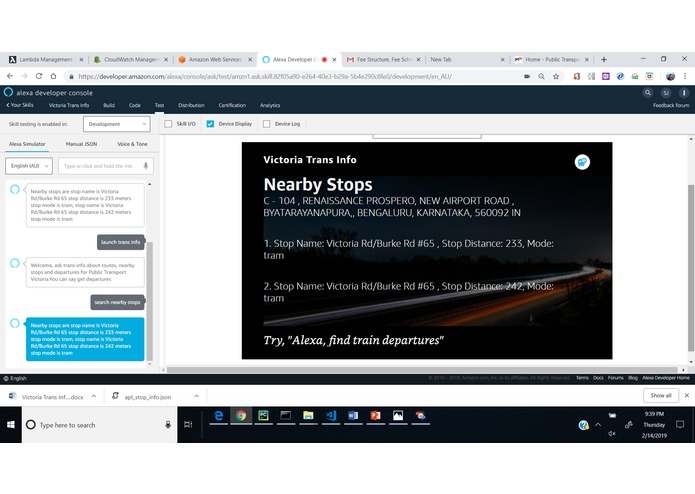Enable the Device Log checkbox
Image resolution: width=695 pixels, height=494 pixels.
pyautogui.click(x=266, y=124)
